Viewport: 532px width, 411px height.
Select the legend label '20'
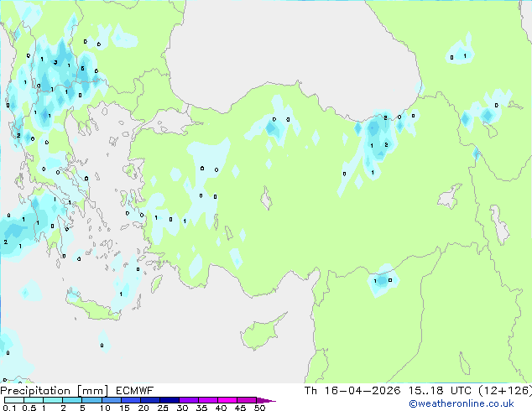tap(143, 408)
